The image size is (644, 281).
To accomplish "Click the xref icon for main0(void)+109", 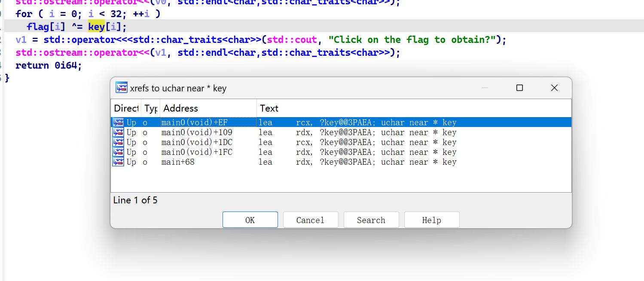I will point(118,133).
